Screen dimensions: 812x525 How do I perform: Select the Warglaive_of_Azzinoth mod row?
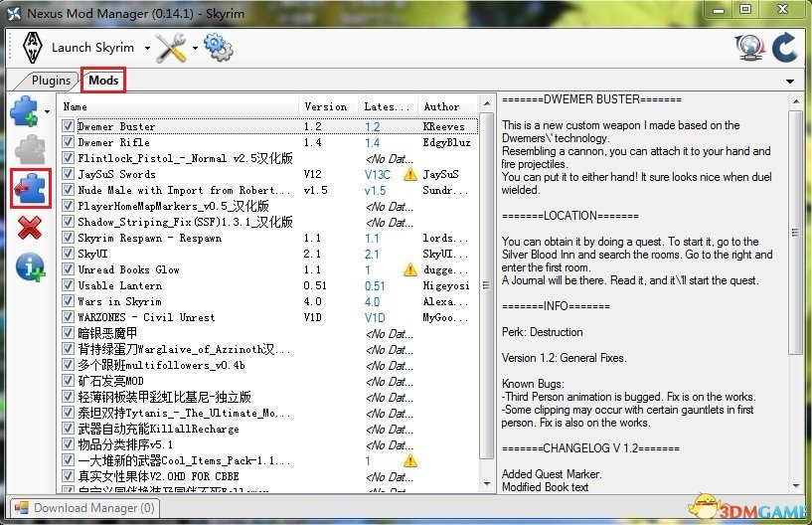[x=268, y=349]
